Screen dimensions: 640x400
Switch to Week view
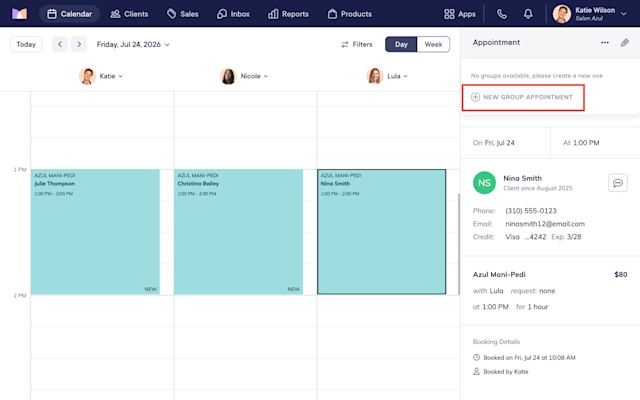[x=433, y=44]
